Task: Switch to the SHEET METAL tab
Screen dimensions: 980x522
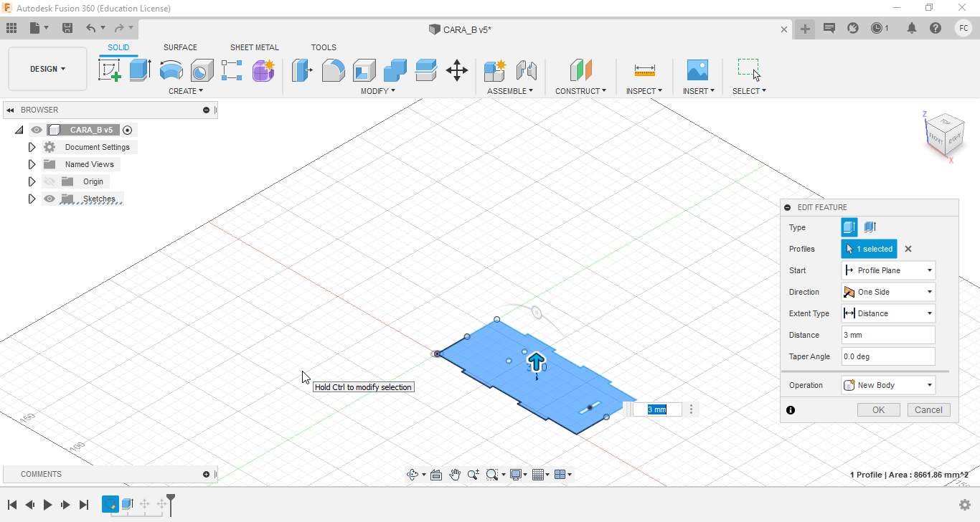Action: click(255, 47)
